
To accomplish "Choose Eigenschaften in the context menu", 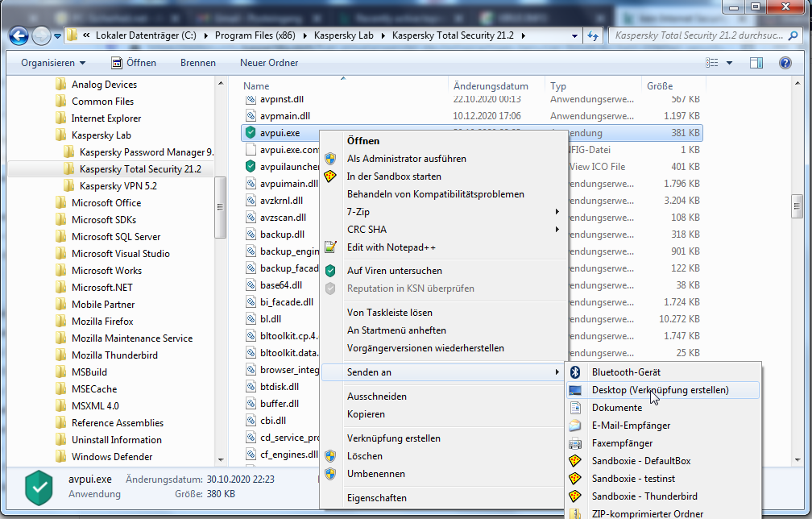I will (443, 498).
